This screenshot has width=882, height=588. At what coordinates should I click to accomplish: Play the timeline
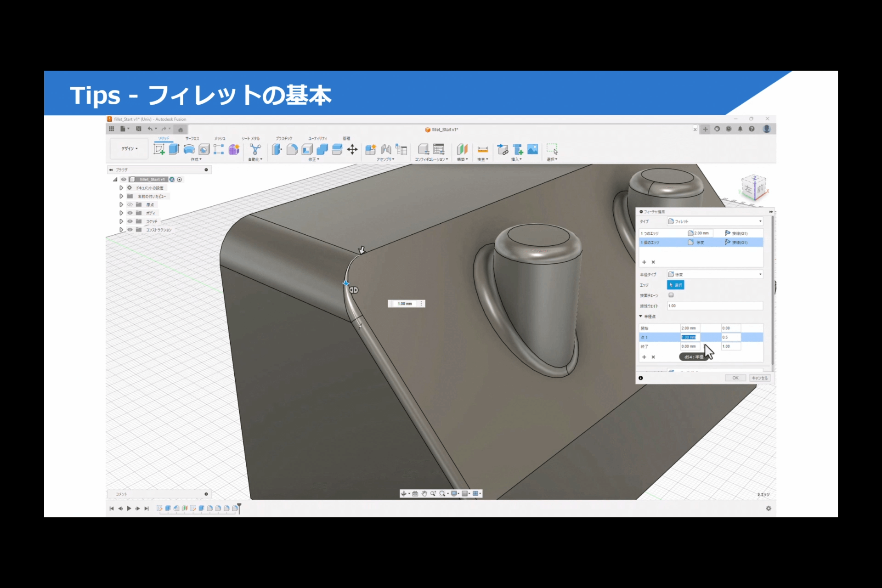(x=129, y=509)
